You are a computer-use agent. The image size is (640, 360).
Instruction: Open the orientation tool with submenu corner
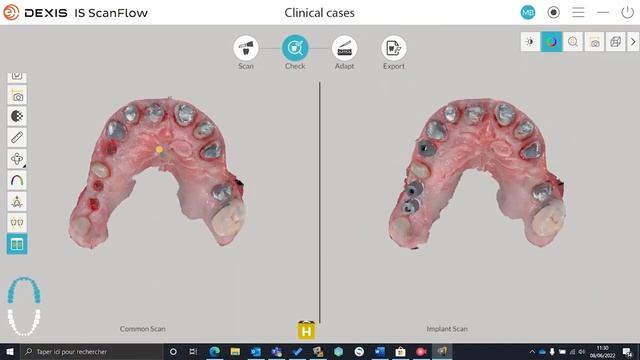click(17, 159)
